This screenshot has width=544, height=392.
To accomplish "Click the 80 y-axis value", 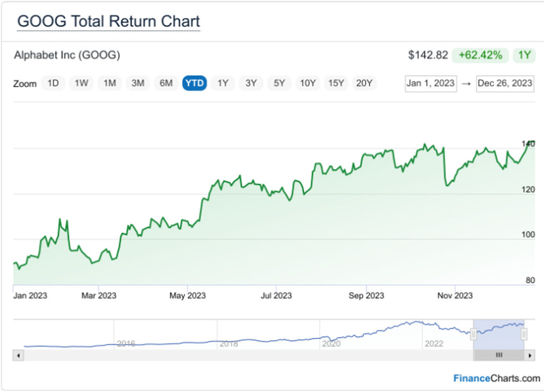I will (530, 280).
